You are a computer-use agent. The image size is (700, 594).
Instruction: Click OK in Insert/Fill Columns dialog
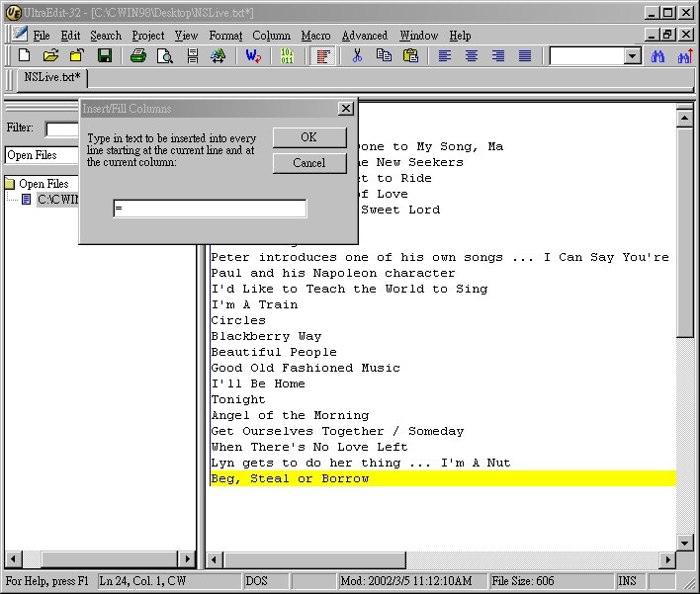click(x=309, y=137)
